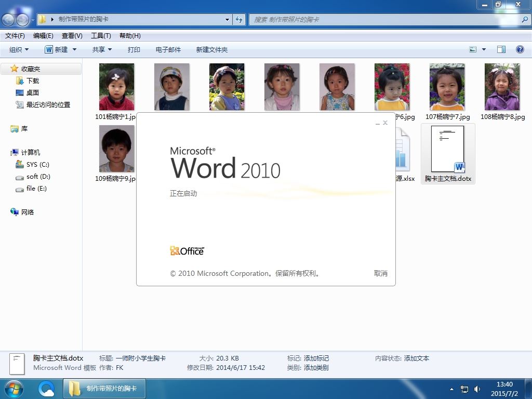Select the 胸卡主文档.dotx file icon
This screenshot has height=399, width=532.
[x=448, y=149]
